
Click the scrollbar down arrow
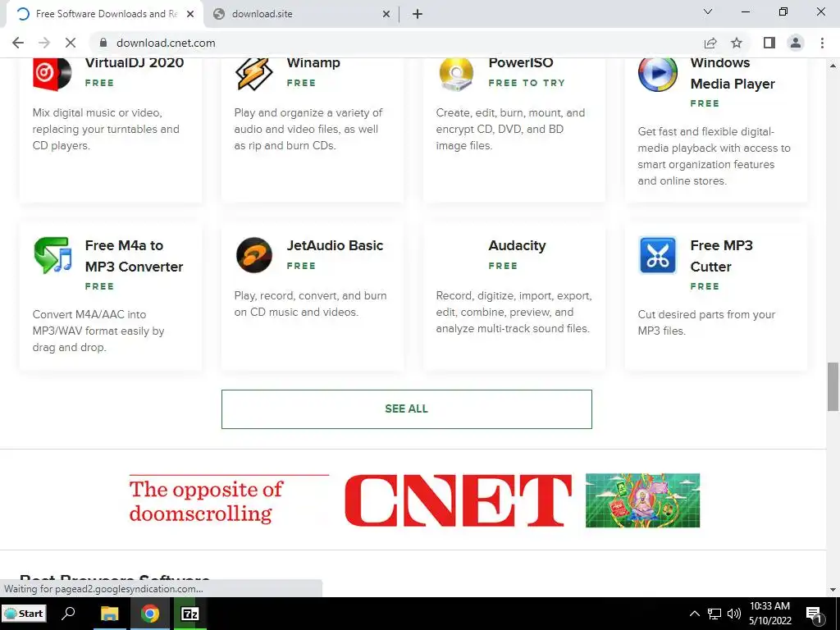pyautogui.click(x=833, y=590)
